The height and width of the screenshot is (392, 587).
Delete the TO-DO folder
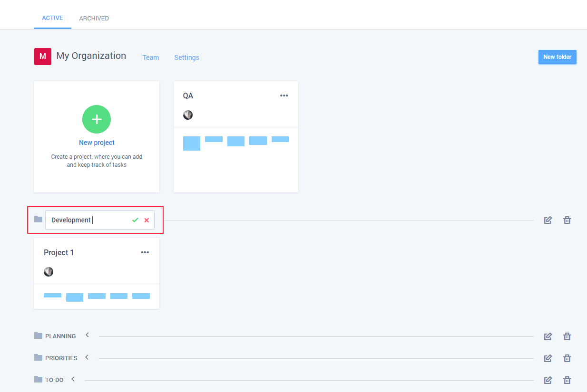click(567, 380)
